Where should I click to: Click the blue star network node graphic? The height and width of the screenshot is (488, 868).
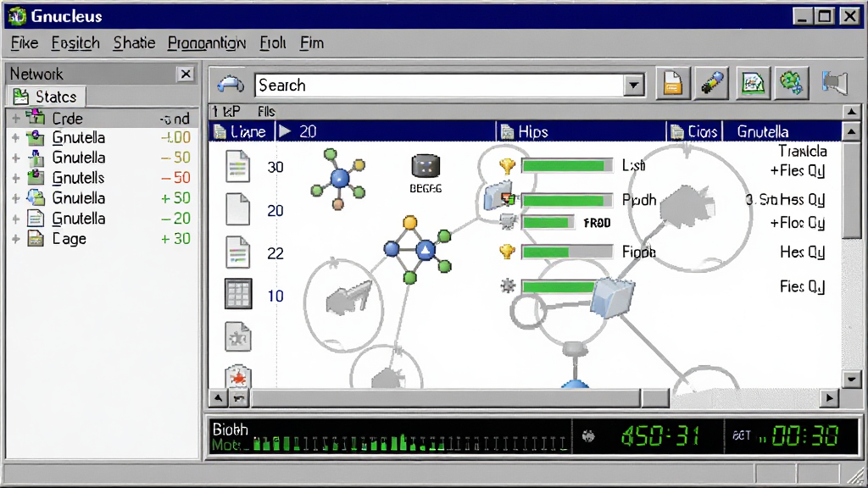point(338,179)
